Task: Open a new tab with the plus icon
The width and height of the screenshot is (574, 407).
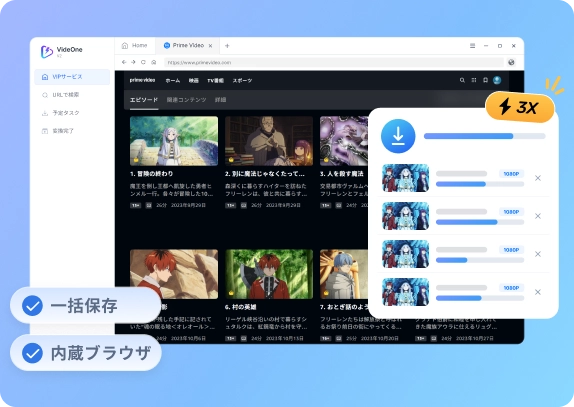Action: click(x=227, y=46)
